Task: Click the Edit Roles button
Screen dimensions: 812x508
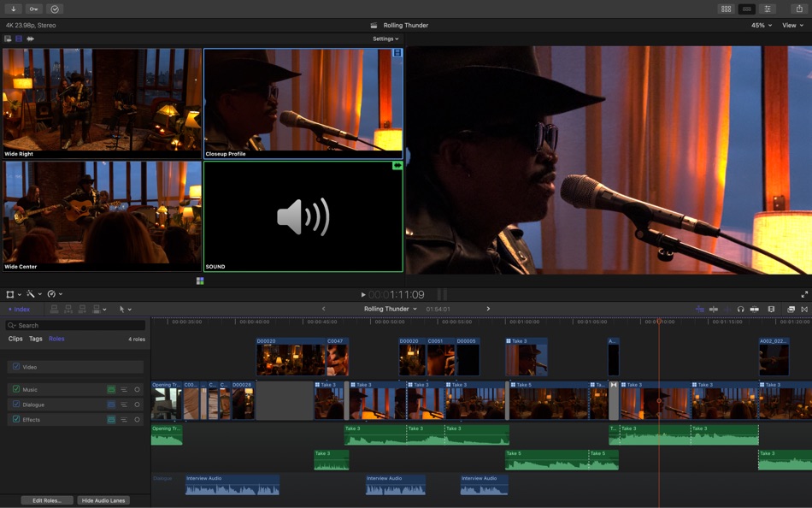Action: tap(45, 499)
